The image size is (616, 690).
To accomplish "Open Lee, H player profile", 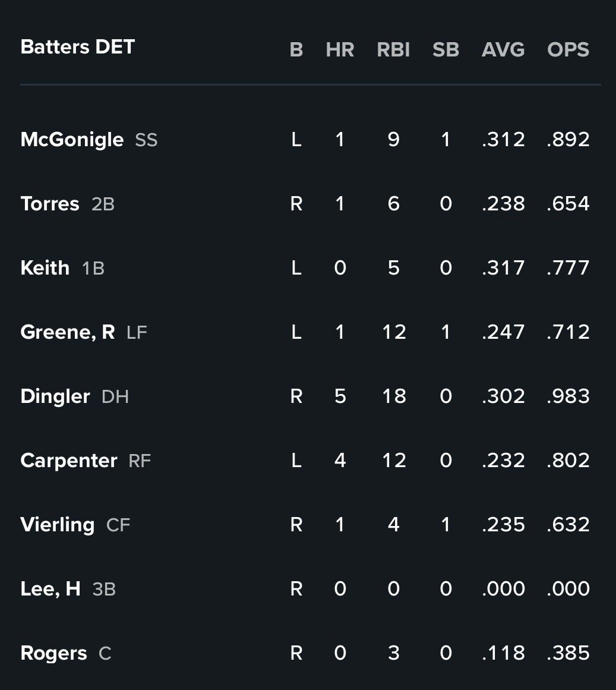I will point(50,589).
